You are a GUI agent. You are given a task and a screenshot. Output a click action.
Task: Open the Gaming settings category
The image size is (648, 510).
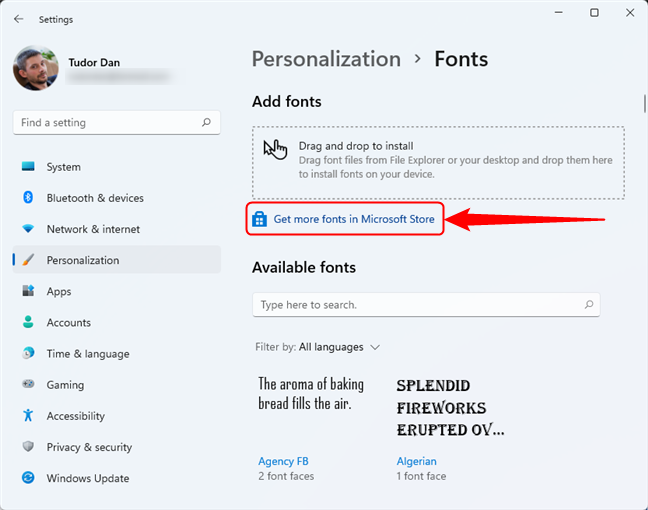click(x=117, y=384)
